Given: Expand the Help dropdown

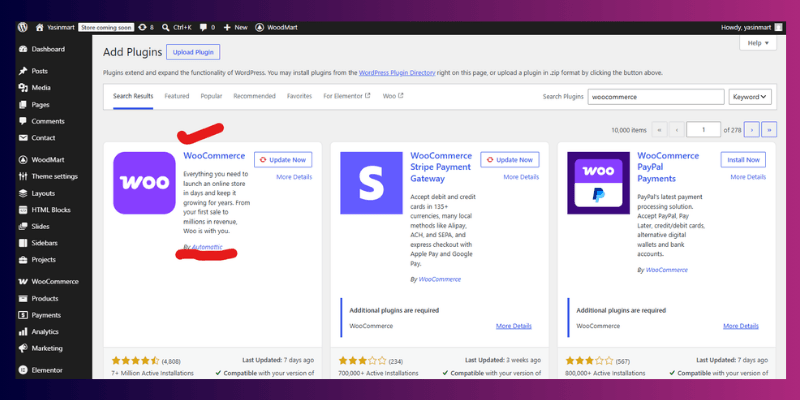Looking at the screenshot, I should pyautogui.click(x=758, y=43).
